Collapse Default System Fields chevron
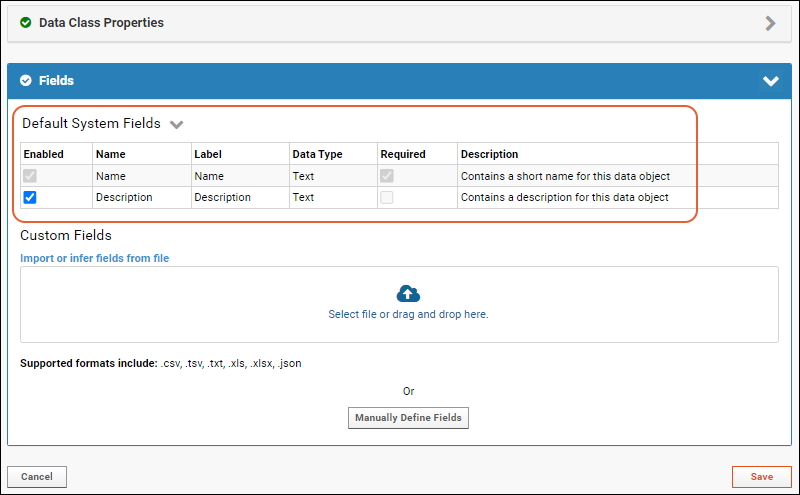Screen dimensions: 800x495 coord(177,125)
